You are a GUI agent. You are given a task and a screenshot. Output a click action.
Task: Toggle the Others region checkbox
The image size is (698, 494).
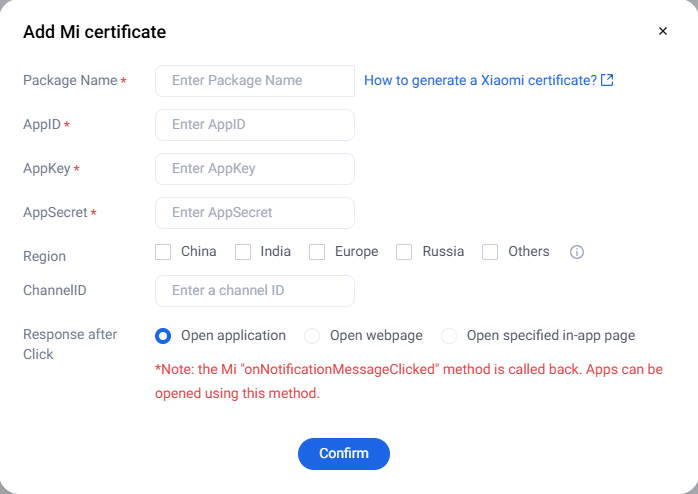point(490,252)
